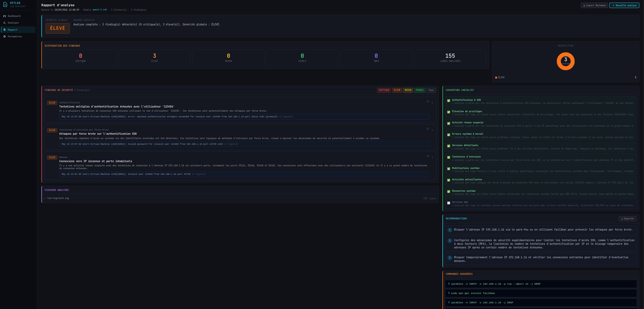Filter findings by CRITIQUE
This screenshot has width=644, height=309.
tap(384, 90)
